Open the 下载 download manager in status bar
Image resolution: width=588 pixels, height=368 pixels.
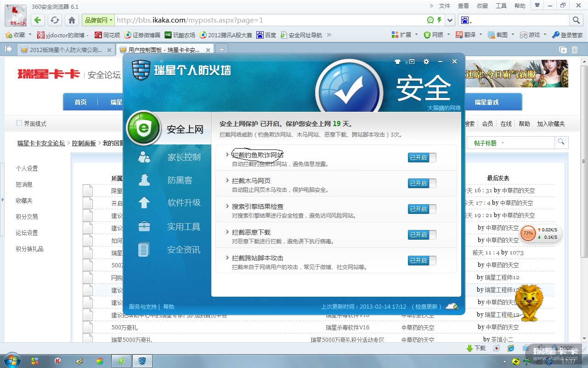point(476,348)
